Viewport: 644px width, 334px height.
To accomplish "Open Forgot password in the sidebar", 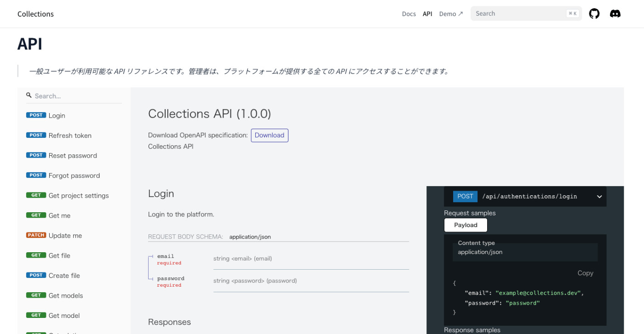I will 74,175.
